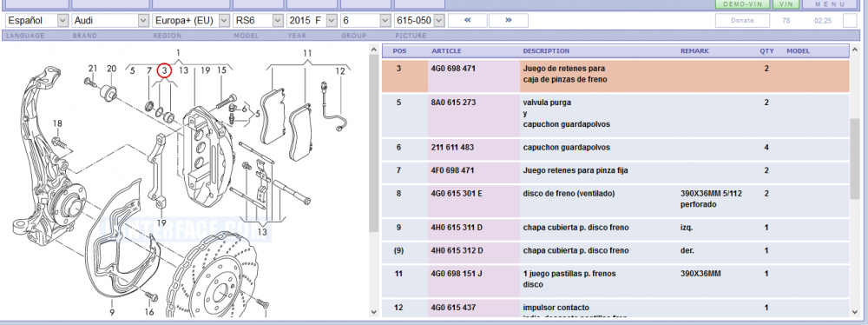Open the Group dropdown showing 6
This screenshot has height=325, width=868.
point(366,21)
